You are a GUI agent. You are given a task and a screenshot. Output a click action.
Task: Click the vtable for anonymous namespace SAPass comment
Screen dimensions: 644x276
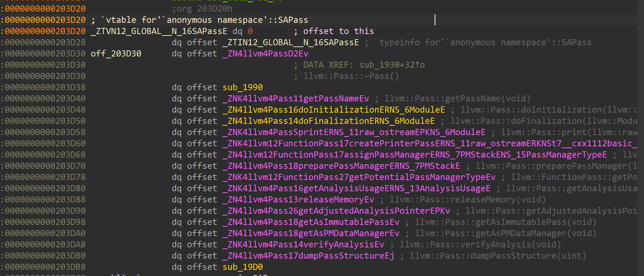pyautogui.click(x=204, y=20)
